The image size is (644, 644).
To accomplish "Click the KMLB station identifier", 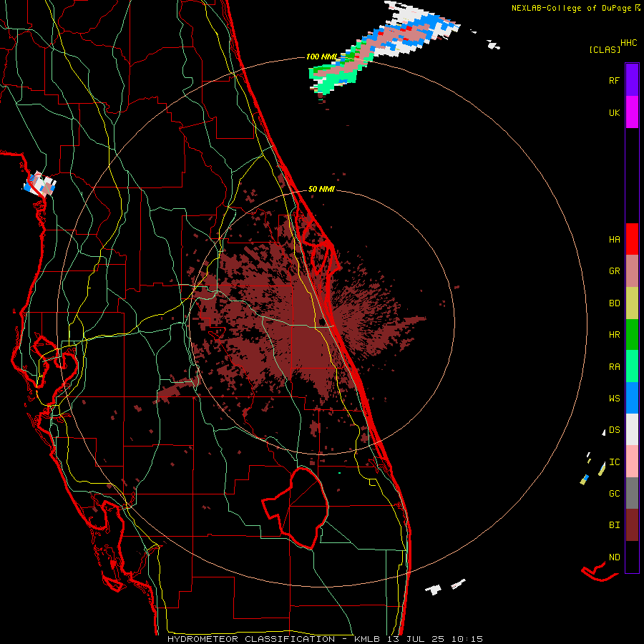I will click(369, 639).
